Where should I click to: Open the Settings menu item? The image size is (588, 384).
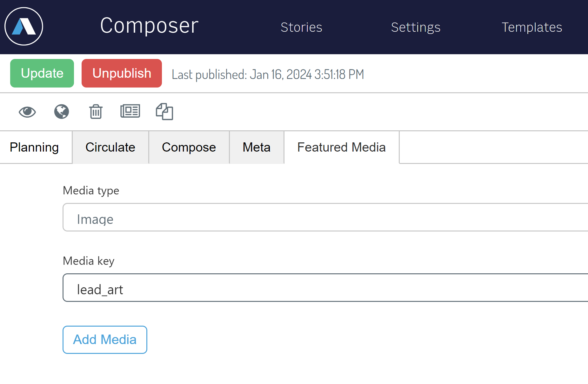click(416, 27)
